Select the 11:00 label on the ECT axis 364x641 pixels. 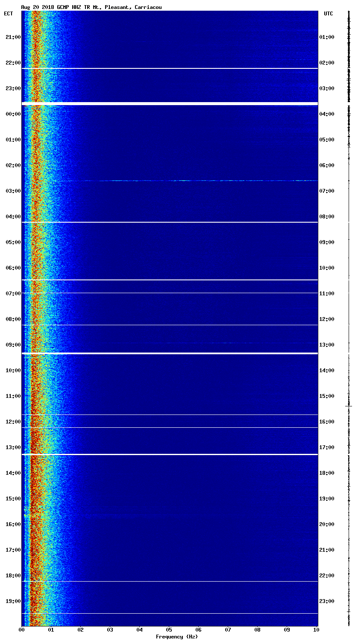13,396
